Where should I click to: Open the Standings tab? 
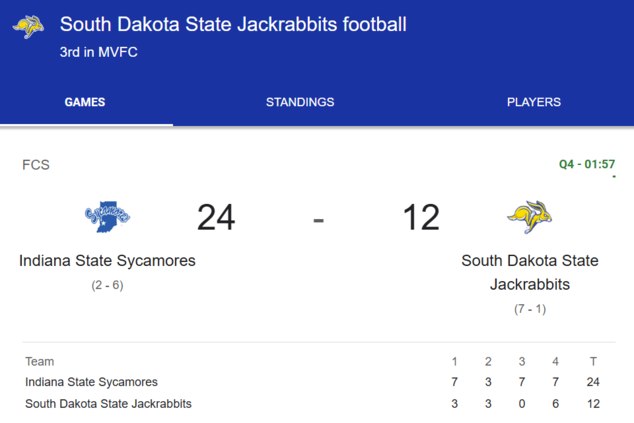click(x=300, y=102)
